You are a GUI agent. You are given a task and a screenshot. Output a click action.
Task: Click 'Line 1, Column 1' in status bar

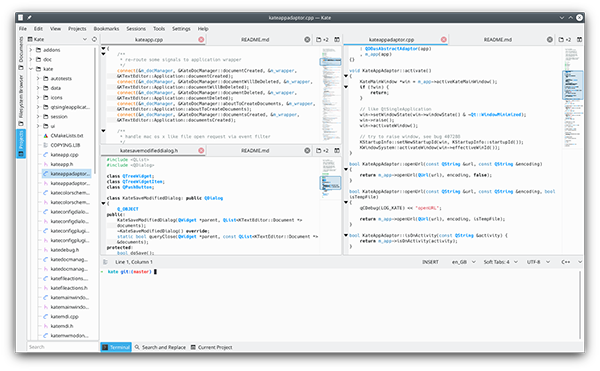134,262
